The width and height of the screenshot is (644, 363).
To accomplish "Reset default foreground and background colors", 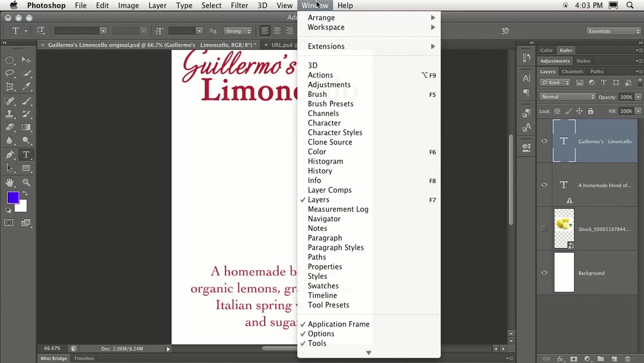I will pyautogui.click(x=9, y=210).
